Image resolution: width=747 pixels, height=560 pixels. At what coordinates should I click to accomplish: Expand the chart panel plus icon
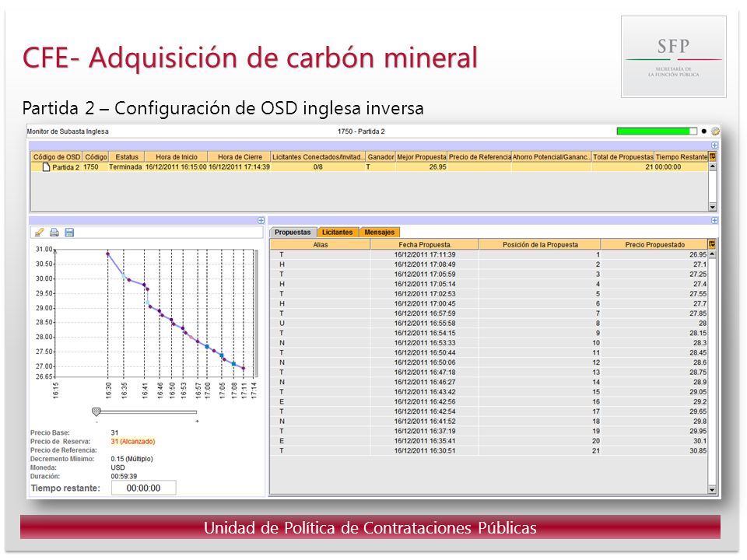point(261,220)
